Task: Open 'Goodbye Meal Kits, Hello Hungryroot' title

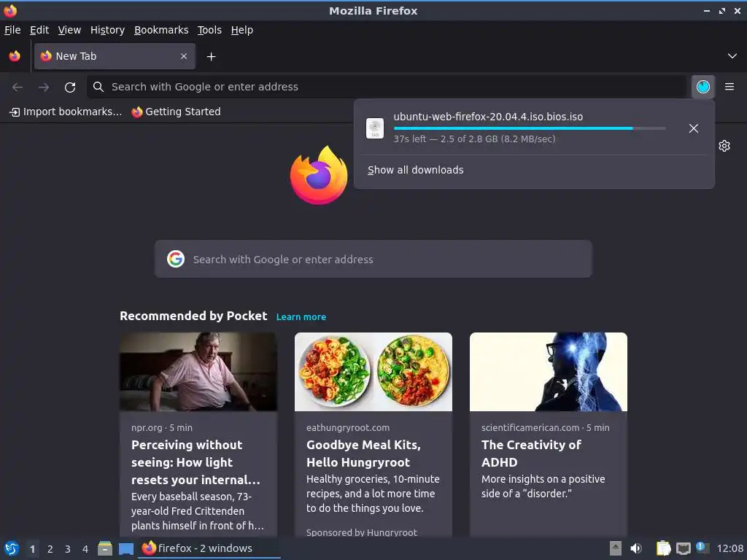Action: [x=363, y=454]
